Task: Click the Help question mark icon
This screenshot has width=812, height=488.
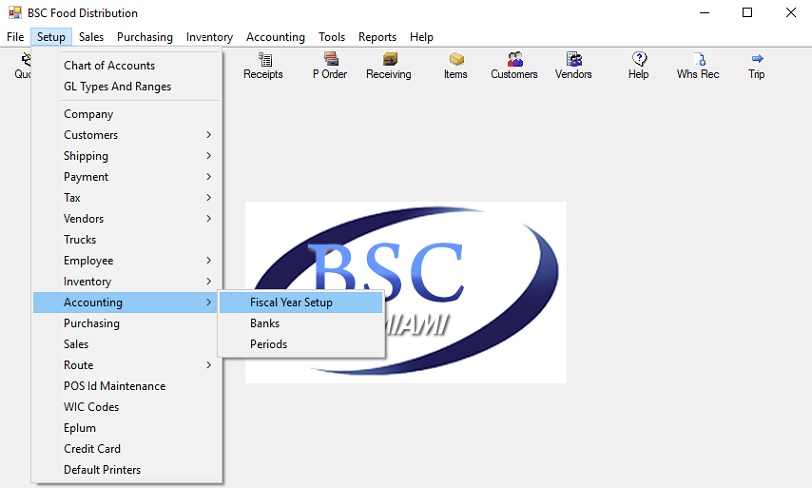Action: tap(639, 59)
